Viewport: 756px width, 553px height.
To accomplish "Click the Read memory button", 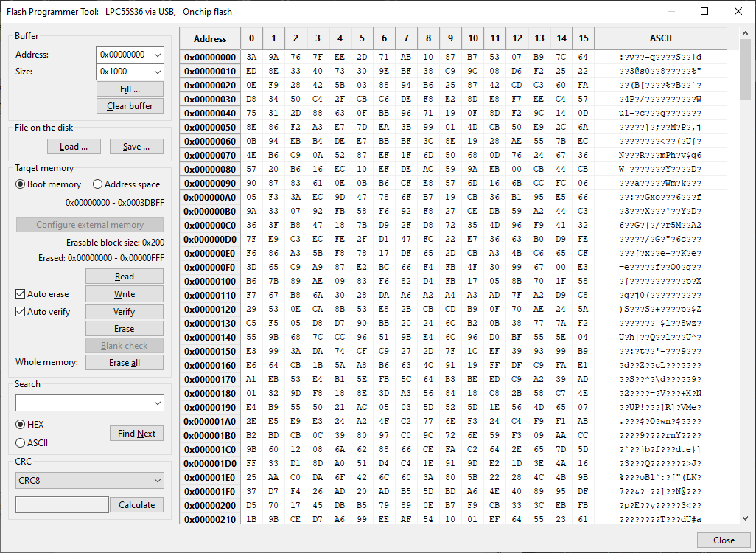I will point(124,276).
